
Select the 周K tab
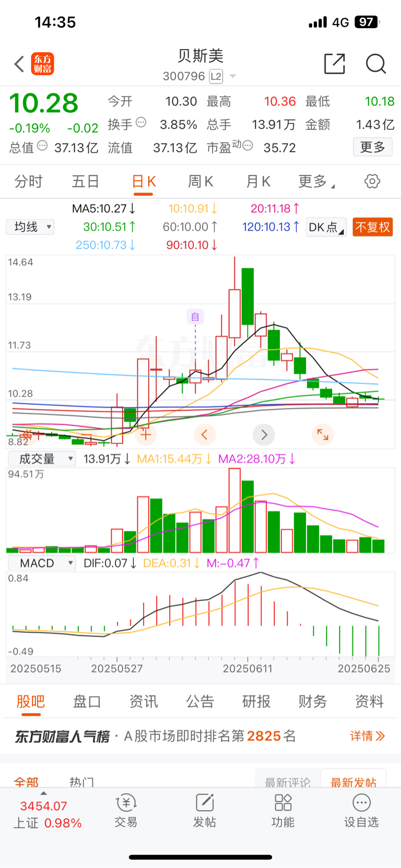(x=200, y=182)
